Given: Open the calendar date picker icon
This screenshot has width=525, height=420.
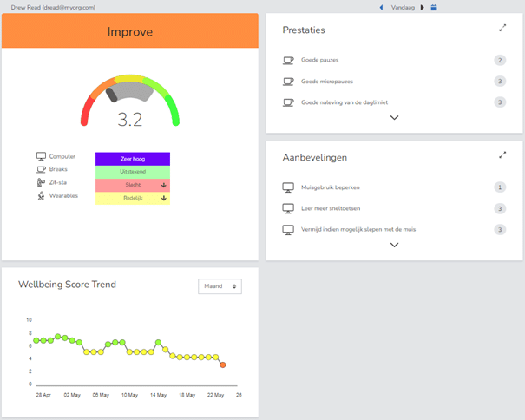Looking at the screenshot, I should (434, 7).
